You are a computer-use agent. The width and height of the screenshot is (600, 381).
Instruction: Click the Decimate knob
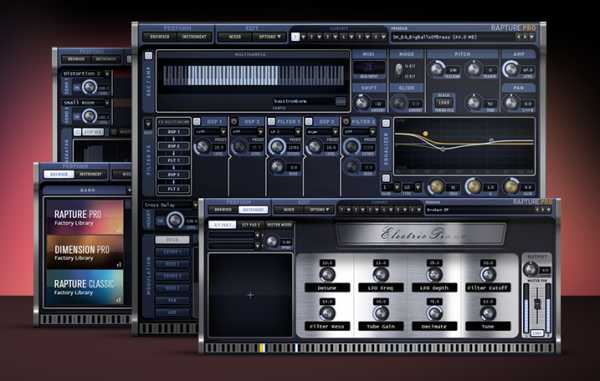point(434,313)
